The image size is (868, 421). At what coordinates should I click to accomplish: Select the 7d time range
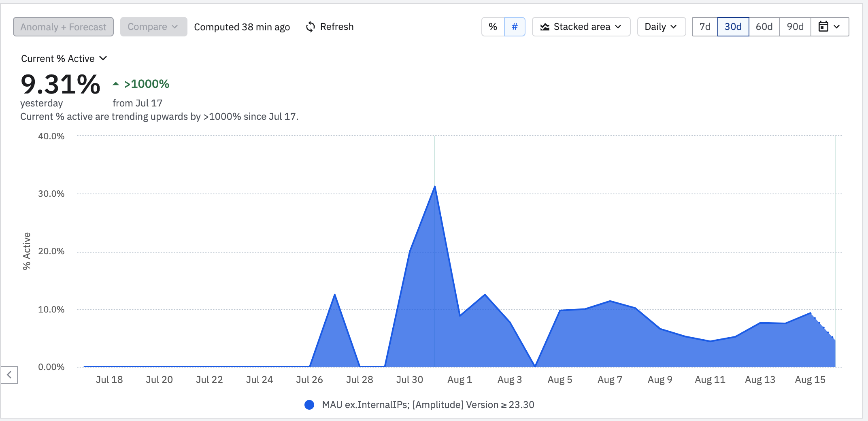(x=705, y=27)
